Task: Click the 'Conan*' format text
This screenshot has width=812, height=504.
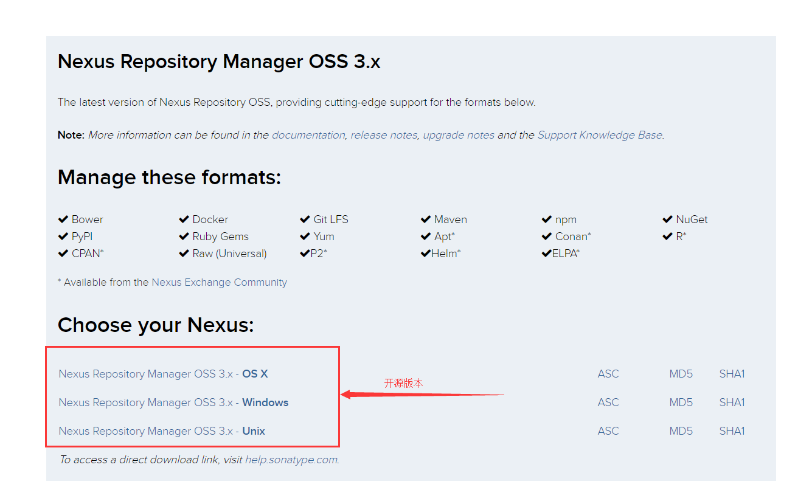Action: coord(573,236)
